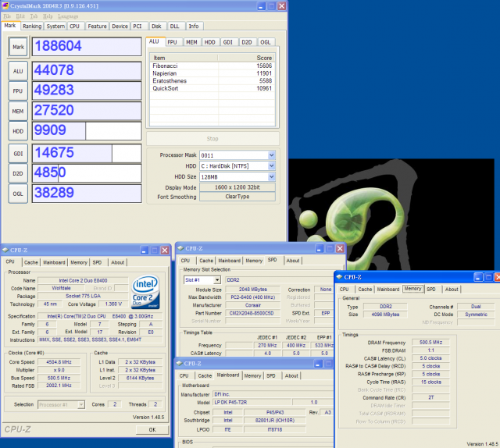The height and width of the screenshot is (448, 500).
Task: Run the FPU benchmark button
Action: [x=18, y=91]
